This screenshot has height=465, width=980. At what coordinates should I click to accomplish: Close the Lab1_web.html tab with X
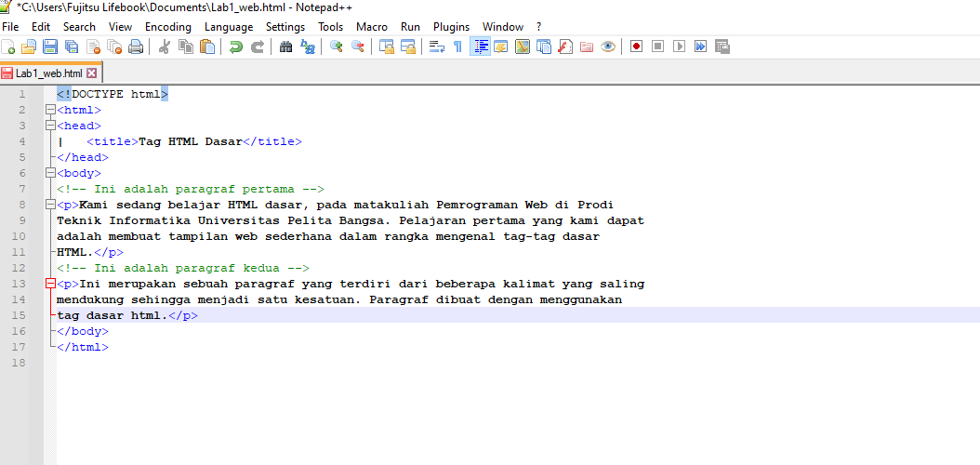91,73
